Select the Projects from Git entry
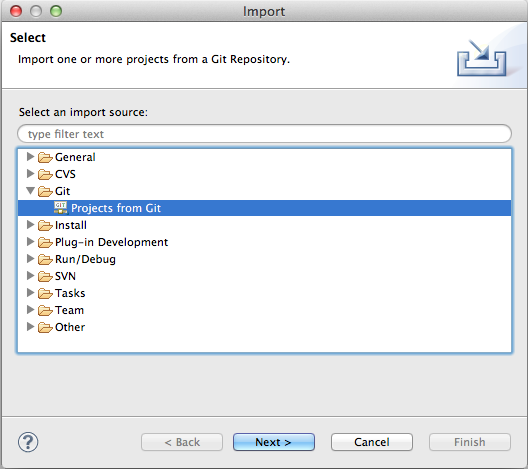The height and width of the screenshot is (469, 528). point(264,208)
